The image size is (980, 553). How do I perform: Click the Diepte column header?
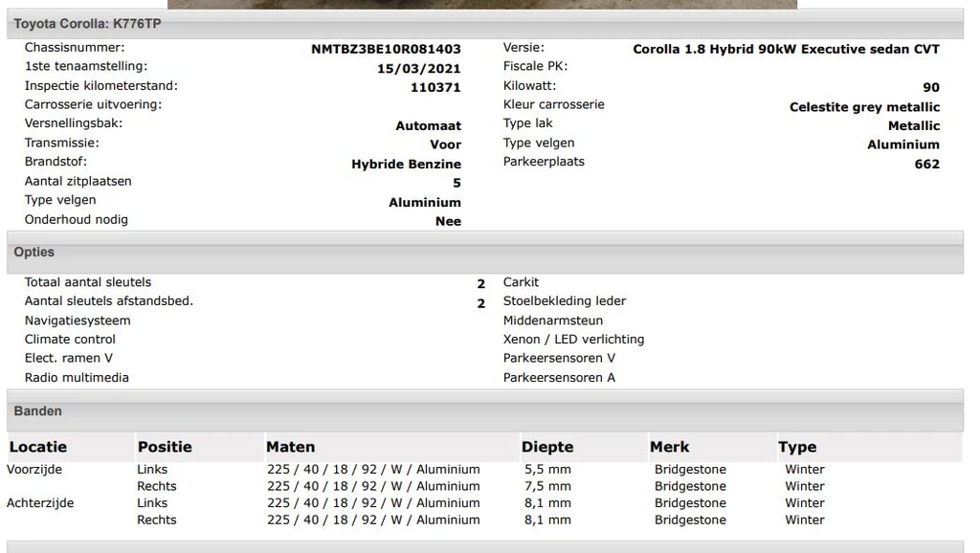(547, 447)
